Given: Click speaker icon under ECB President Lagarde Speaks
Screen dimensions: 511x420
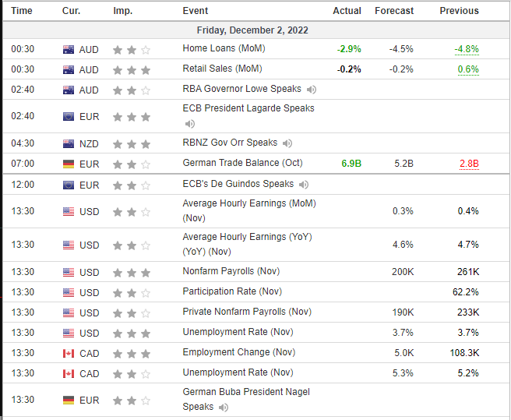Looking at the screenshot, I should pos(190,123).
